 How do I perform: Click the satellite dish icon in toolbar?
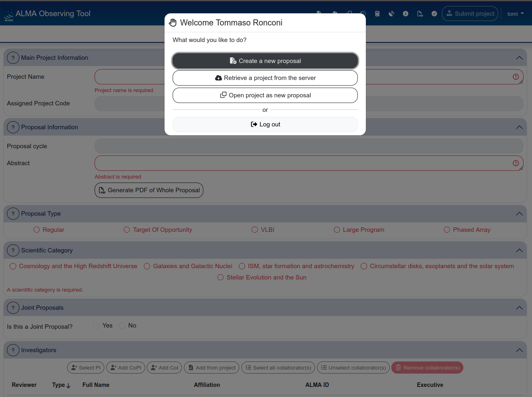[x=391, y=14]
